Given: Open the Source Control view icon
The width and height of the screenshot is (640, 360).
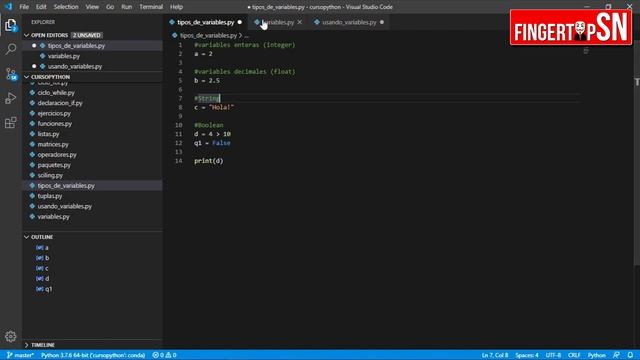Looking at the screenshot, I should 11,74.
